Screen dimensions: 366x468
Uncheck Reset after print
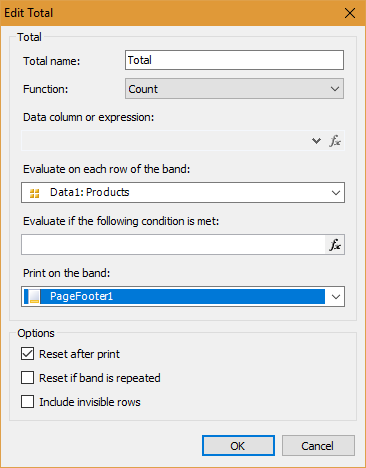[27, 354]
